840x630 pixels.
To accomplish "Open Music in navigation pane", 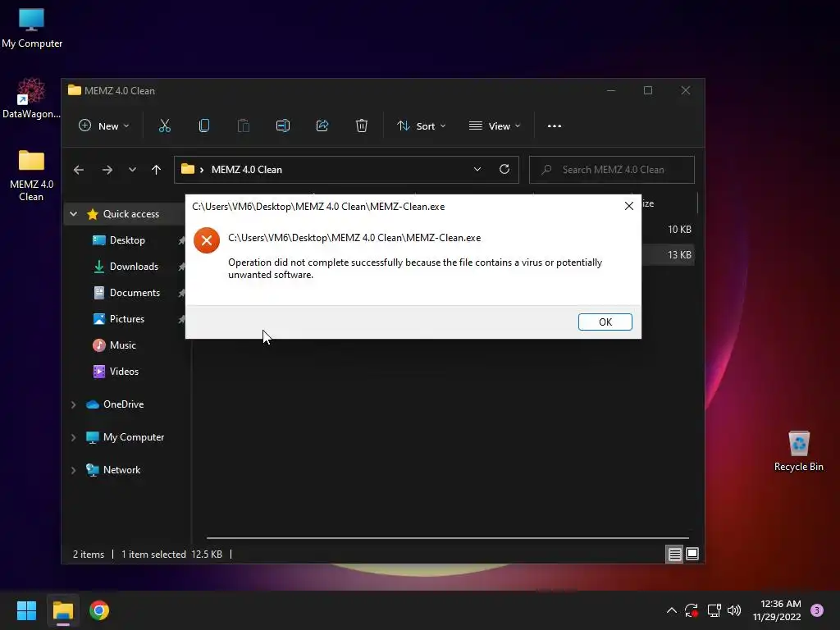I will [x=123, y=345].
